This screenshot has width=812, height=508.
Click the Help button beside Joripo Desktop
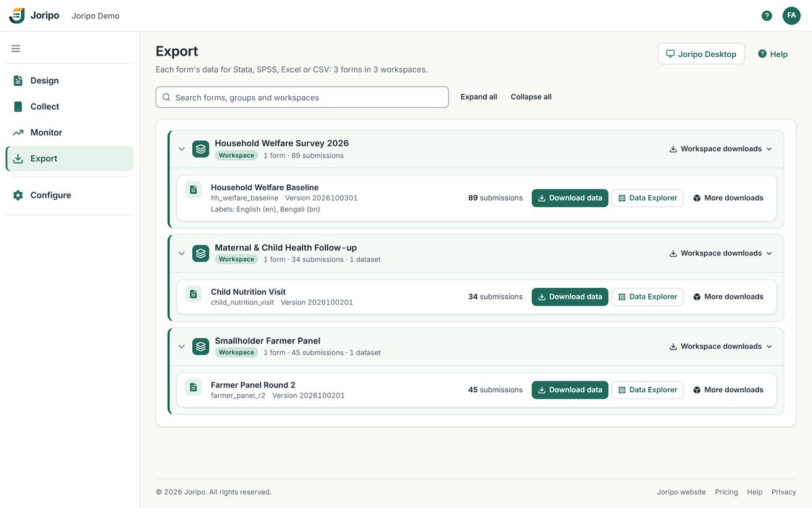[773, 54]
